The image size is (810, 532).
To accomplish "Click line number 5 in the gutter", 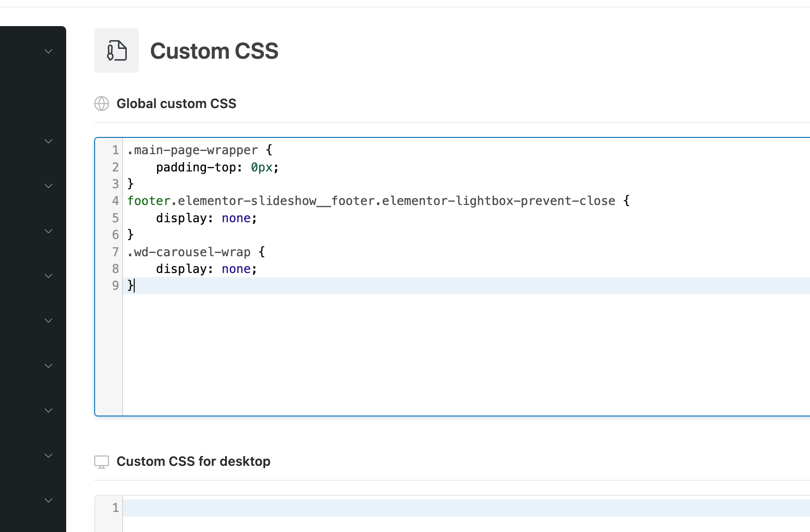I will pos(115,218).
